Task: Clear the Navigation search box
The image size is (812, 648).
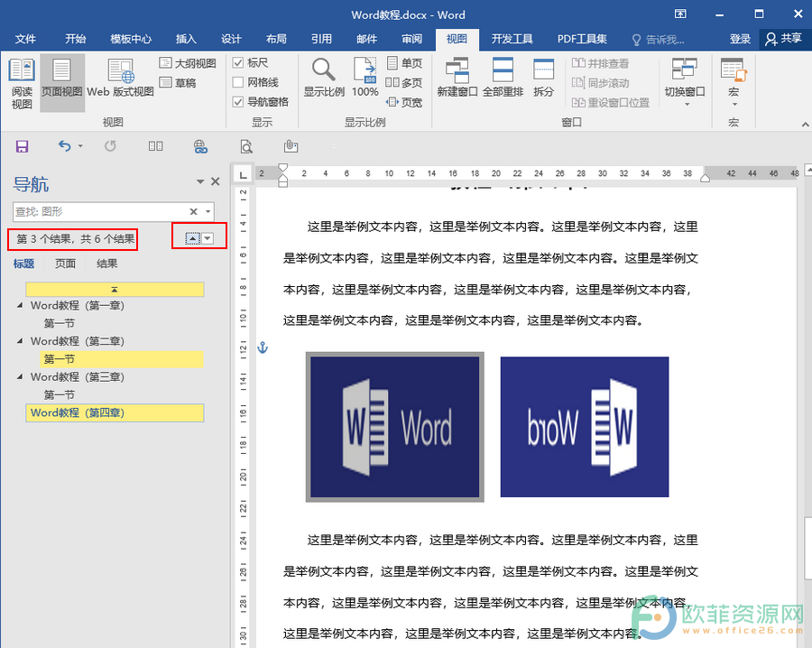Action: tap(193, 211)
